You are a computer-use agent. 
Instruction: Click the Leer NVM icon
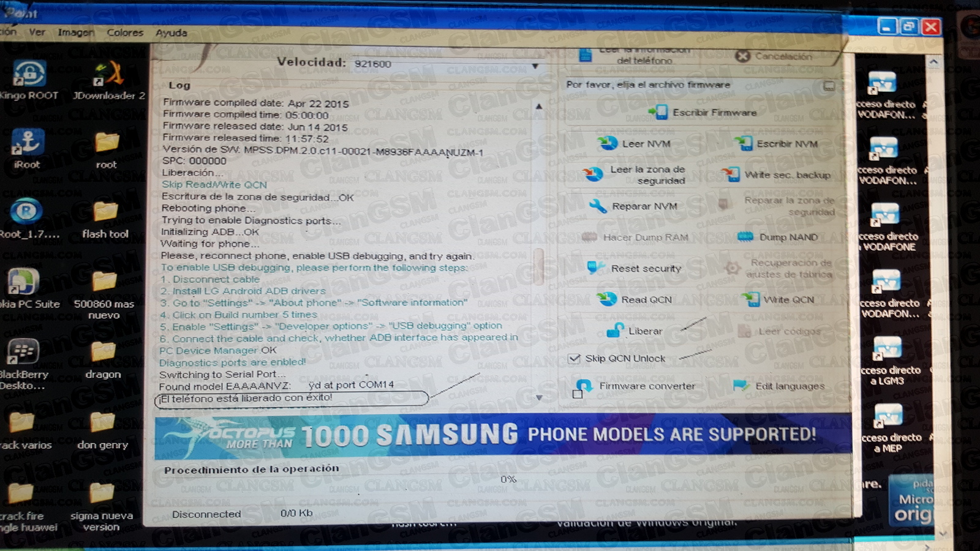(608, 143)
